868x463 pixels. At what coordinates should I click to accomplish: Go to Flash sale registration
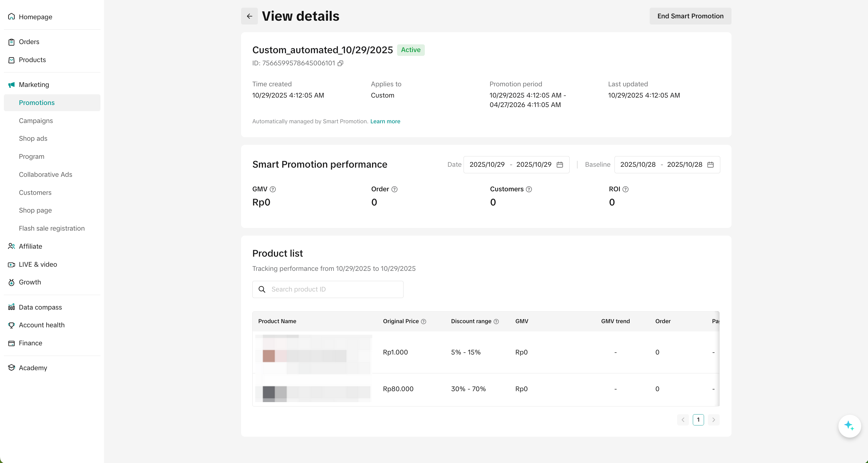click(x=52, y=228)
